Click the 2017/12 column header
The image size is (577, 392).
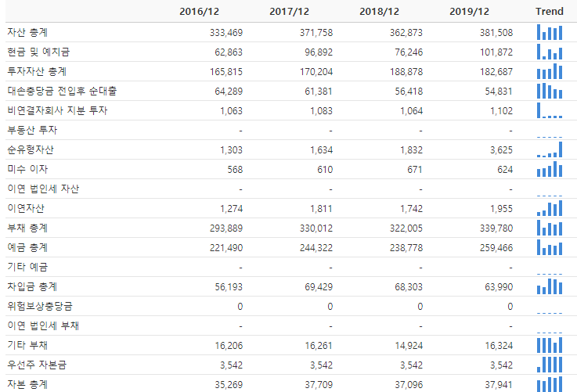coord(289,12)
